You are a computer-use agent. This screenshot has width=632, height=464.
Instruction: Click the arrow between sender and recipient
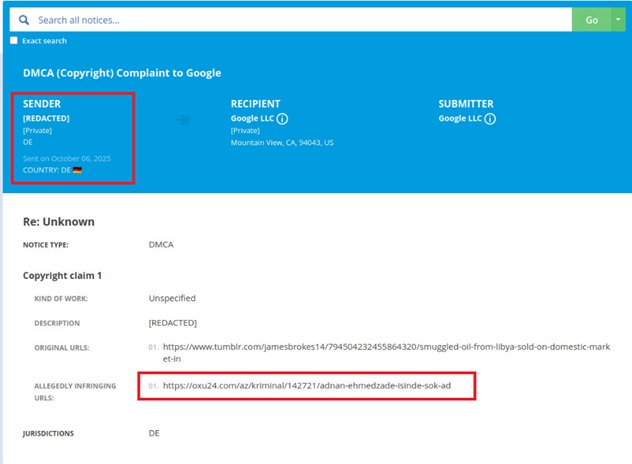tap(182, 120)
